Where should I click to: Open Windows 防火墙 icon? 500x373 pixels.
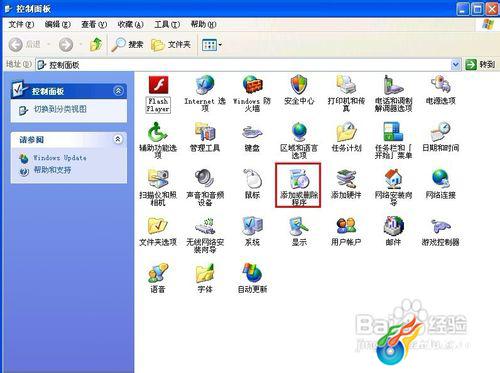(252, 93)
